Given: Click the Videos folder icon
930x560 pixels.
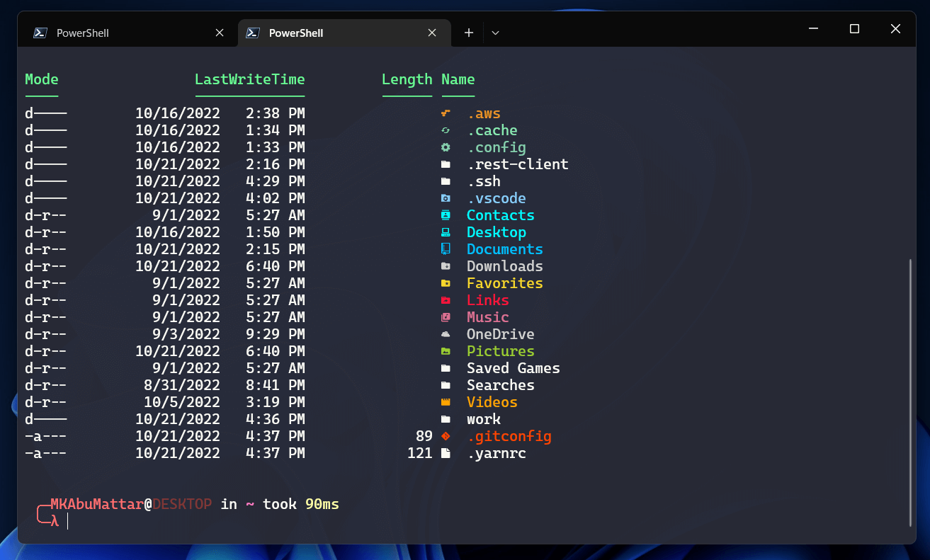Looking at the screenshot, I should click(x=446, y=402).
